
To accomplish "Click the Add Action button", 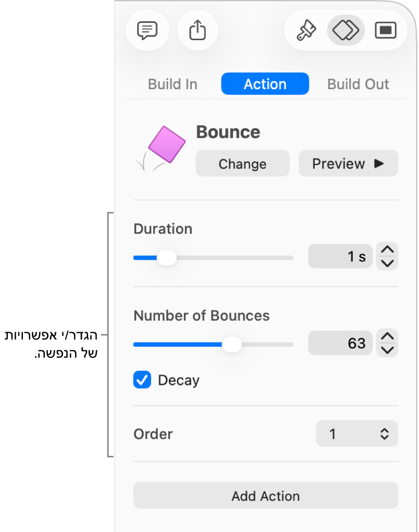I will click(265, 496).
